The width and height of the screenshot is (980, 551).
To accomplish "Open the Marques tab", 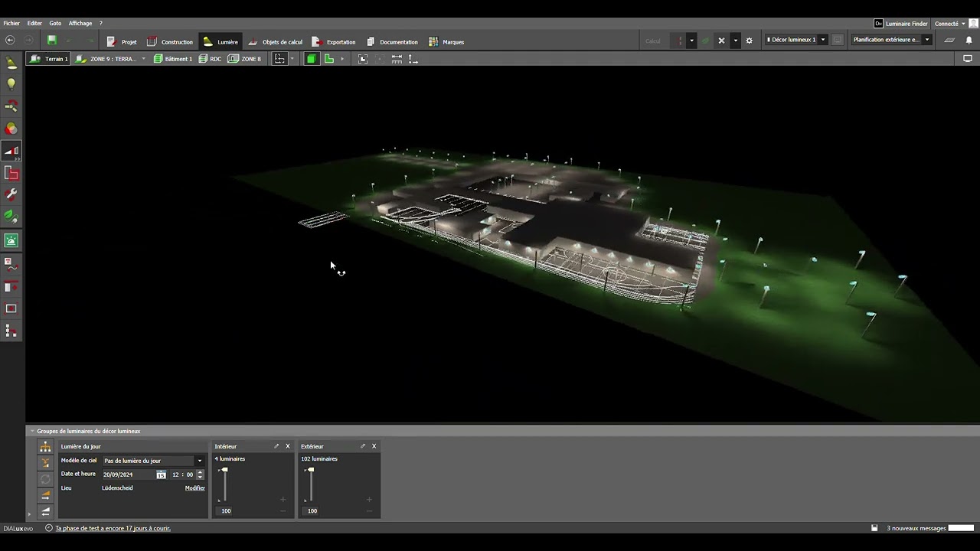I will [x=446, y=42].
